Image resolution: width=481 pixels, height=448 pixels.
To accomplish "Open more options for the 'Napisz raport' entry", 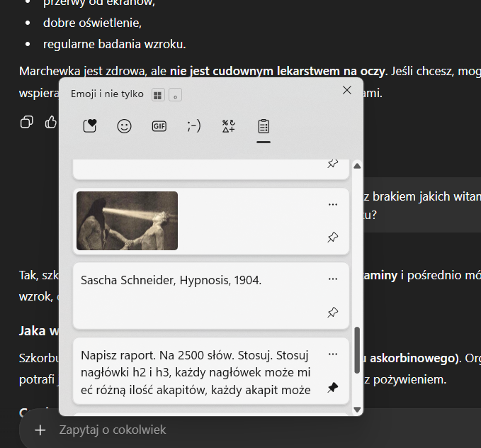I will click(333, 354).
